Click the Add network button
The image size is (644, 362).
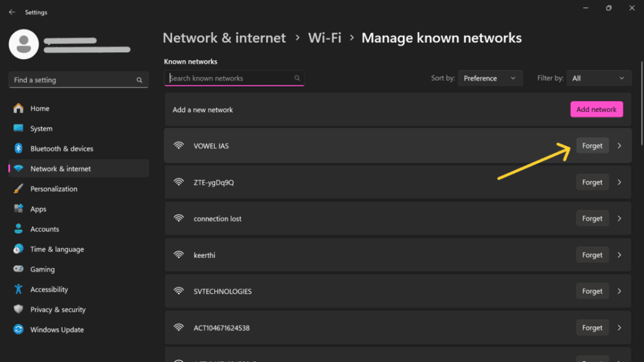tap(596, 109)
